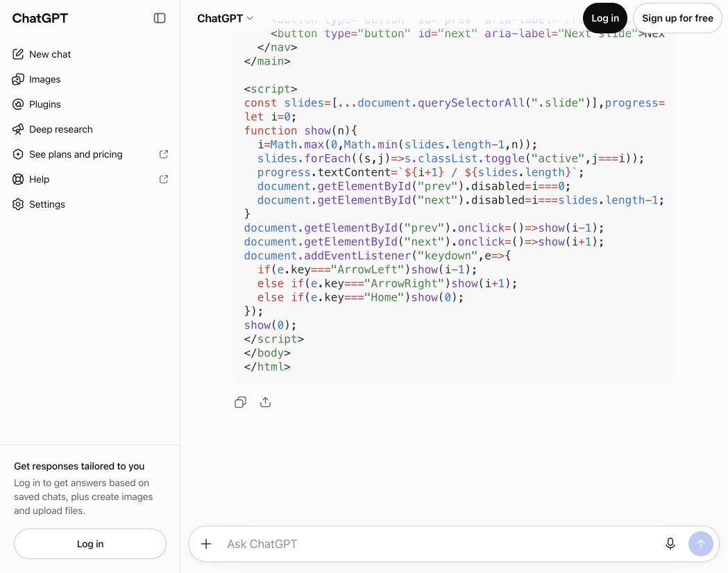Click external link arrow beside Help
The width and height of the screenshot is (728, 573).
coord(163,179)
